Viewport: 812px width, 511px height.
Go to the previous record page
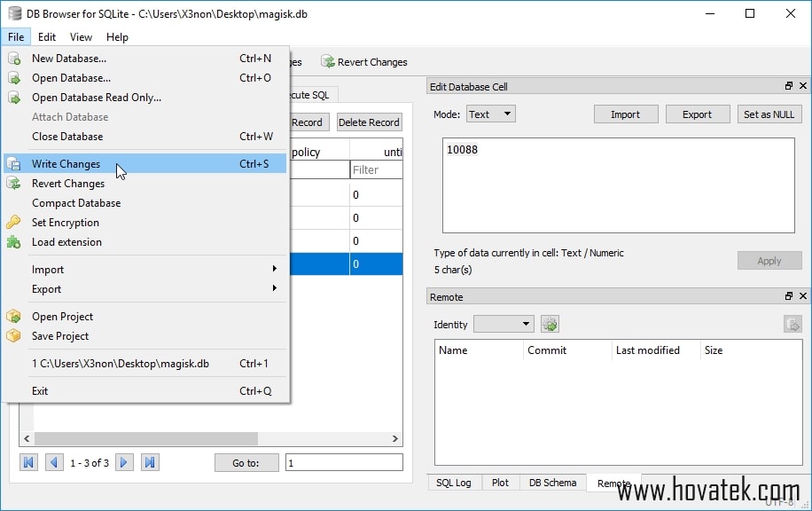(54, 462)
